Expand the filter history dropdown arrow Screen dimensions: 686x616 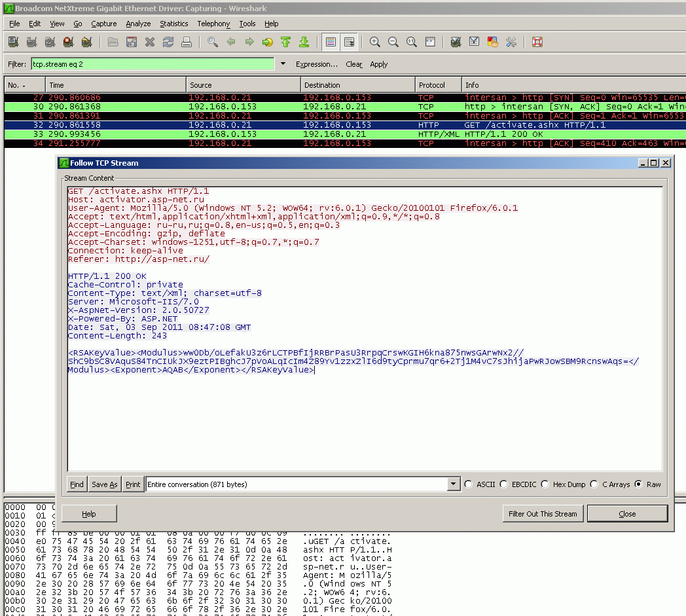(x=283, y=64)
